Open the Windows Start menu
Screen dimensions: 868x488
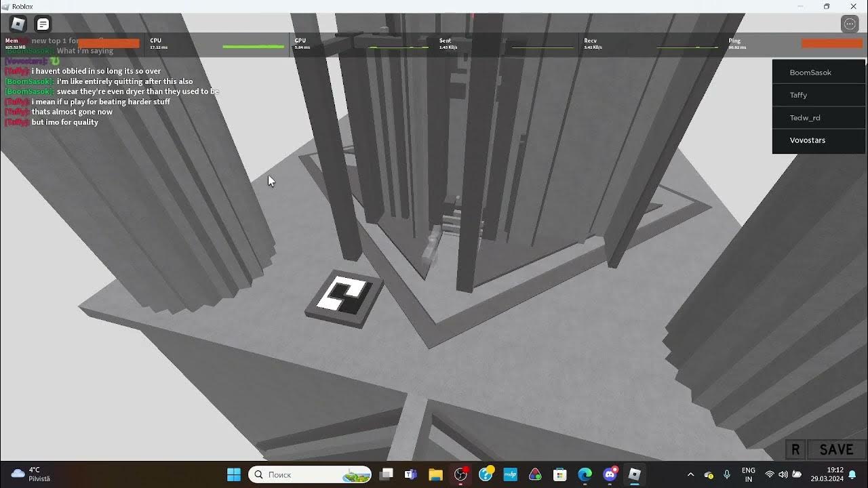(x=234, y=474)
